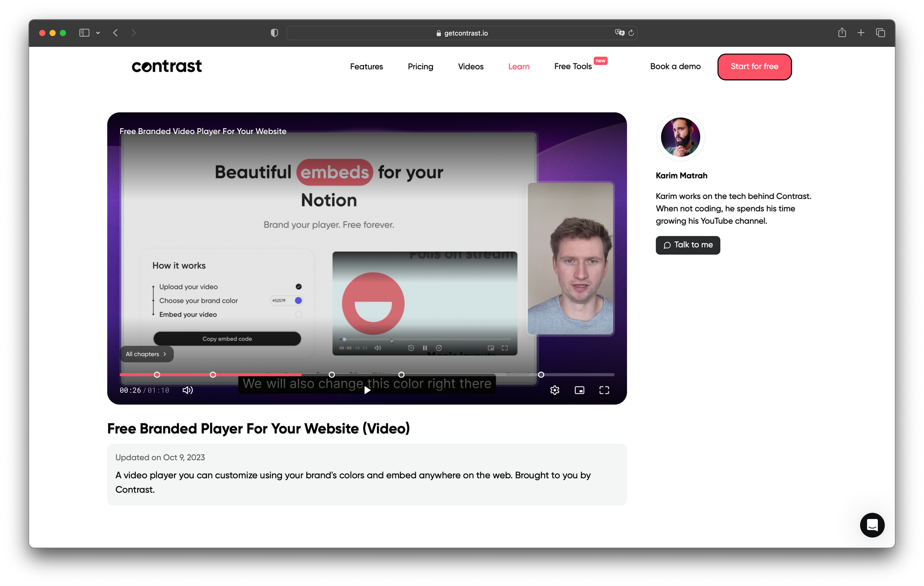The width and height of the screenshot is (924, 586).
Task: Click the first chapter marker on timeline
Action: tap(157, 375)
